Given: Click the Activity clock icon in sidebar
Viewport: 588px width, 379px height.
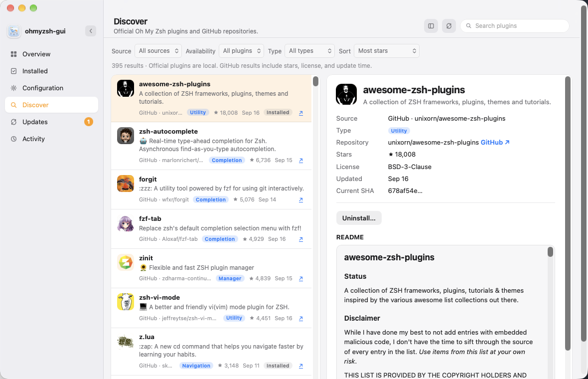Looking at the screenshot, I should [14, 139].
